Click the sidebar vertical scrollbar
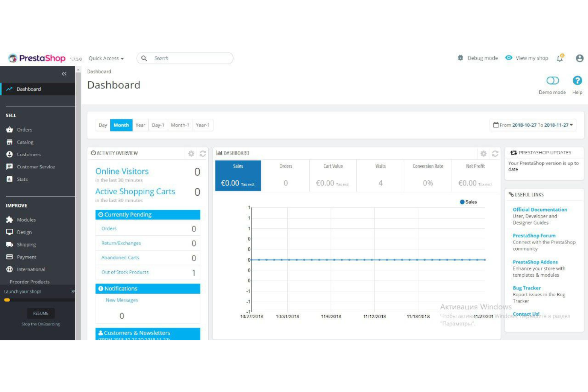The height and width of the screenshot is (392, 588). (x=78, y=203)
